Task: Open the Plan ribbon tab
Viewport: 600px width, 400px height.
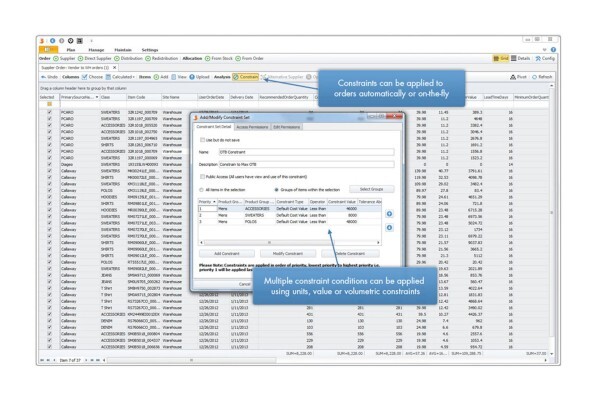Action: (x=71, y=50)
